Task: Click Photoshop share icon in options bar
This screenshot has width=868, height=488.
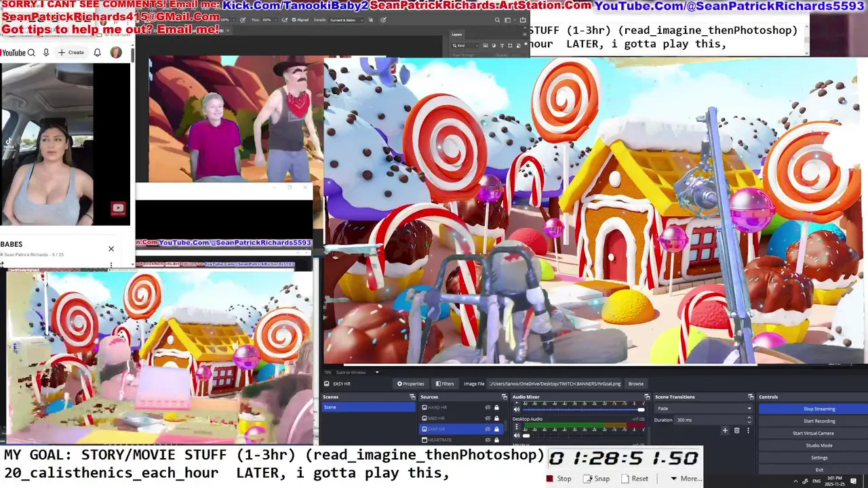Action: tap(522, 20)
